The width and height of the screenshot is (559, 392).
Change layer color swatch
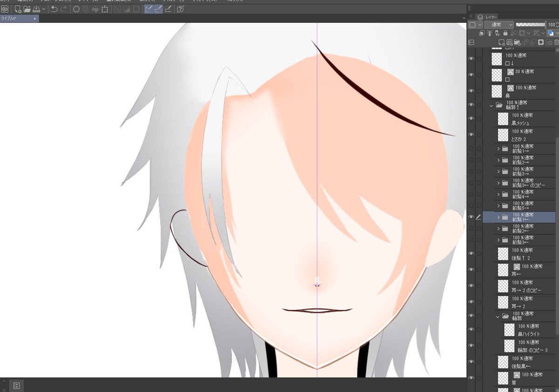(550, 33)
